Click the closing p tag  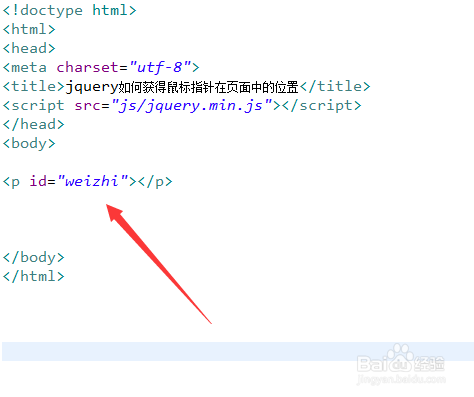[155, 182]
